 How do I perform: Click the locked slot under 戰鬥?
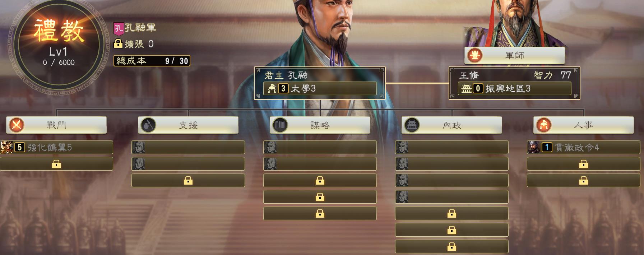56,164
